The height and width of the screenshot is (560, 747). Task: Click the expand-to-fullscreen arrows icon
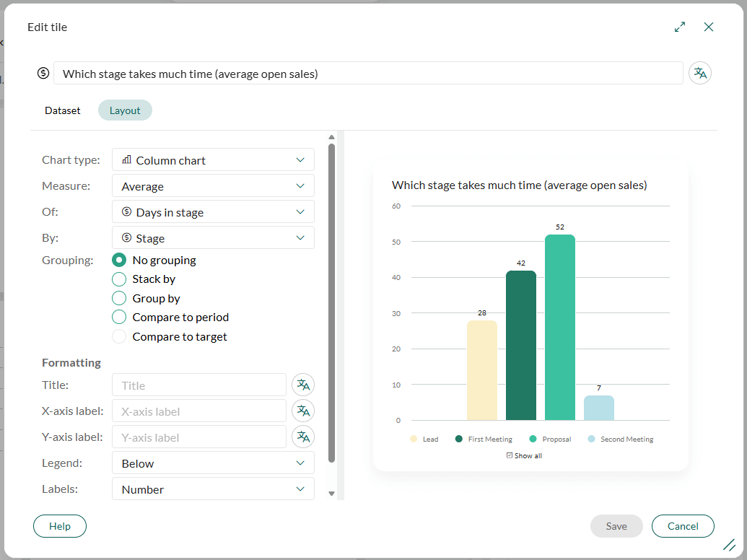(679, 27)
